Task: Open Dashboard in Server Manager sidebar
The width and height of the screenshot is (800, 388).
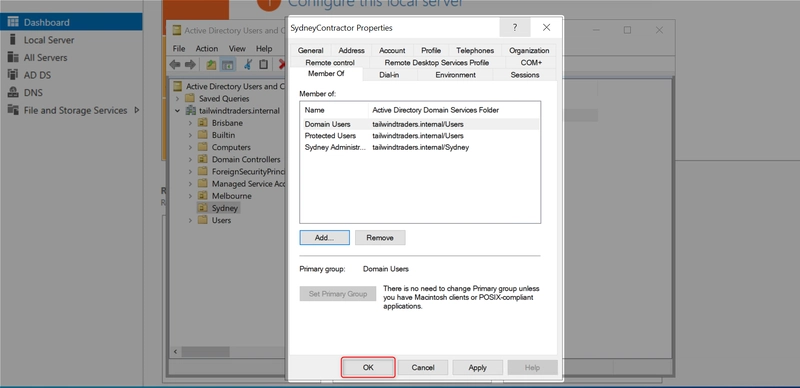Action: [71, 22]
